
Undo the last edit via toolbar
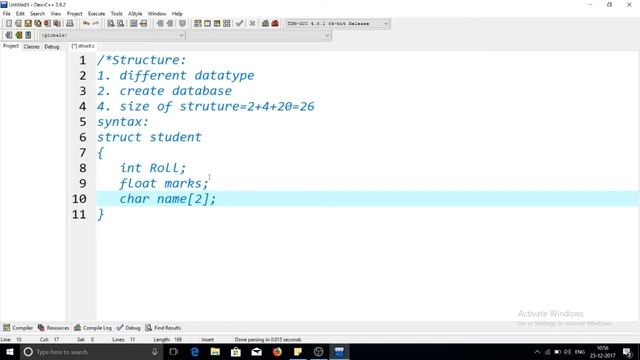86,24
